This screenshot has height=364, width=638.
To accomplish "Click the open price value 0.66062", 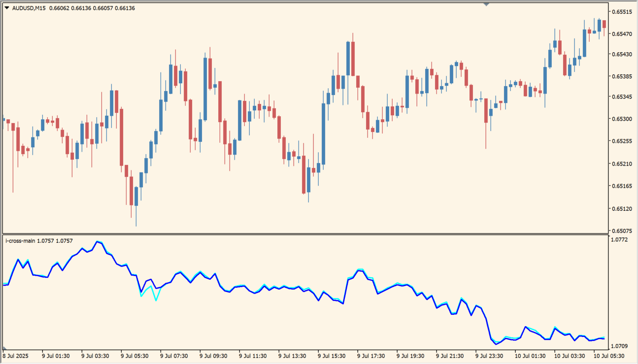I will coord(59,8).
